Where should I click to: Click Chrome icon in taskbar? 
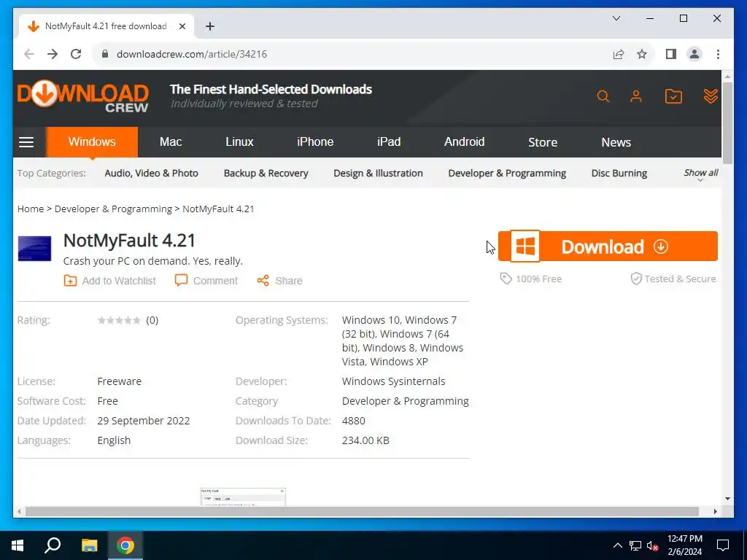tap(125, 545)
